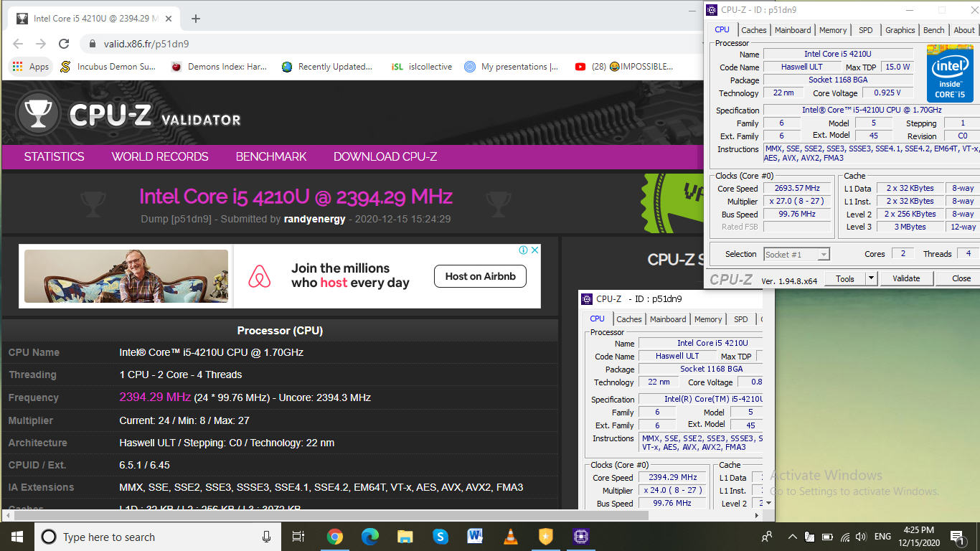Click the Tools button in CPU-Z

tap(845, 278)
